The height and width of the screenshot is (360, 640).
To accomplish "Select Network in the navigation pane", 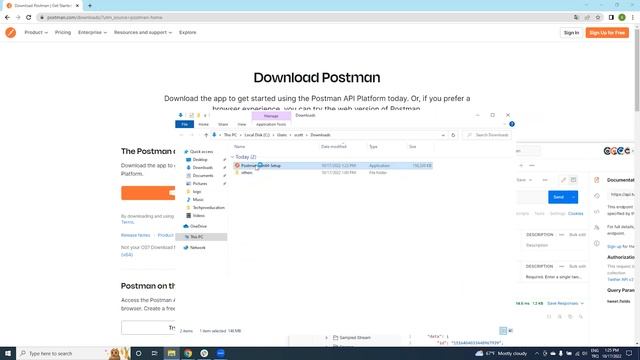I will click(x=198, y=248).
